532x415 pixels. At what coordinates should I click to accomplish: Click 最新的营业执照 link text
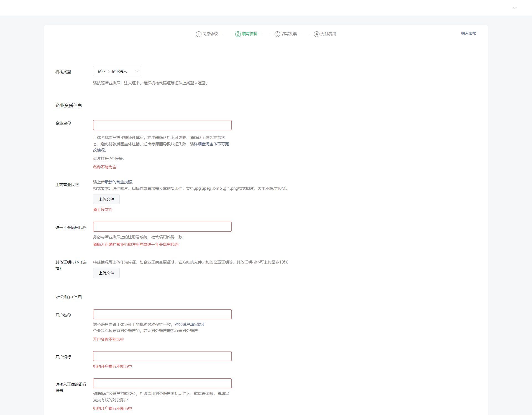click(x=118, y=182)
